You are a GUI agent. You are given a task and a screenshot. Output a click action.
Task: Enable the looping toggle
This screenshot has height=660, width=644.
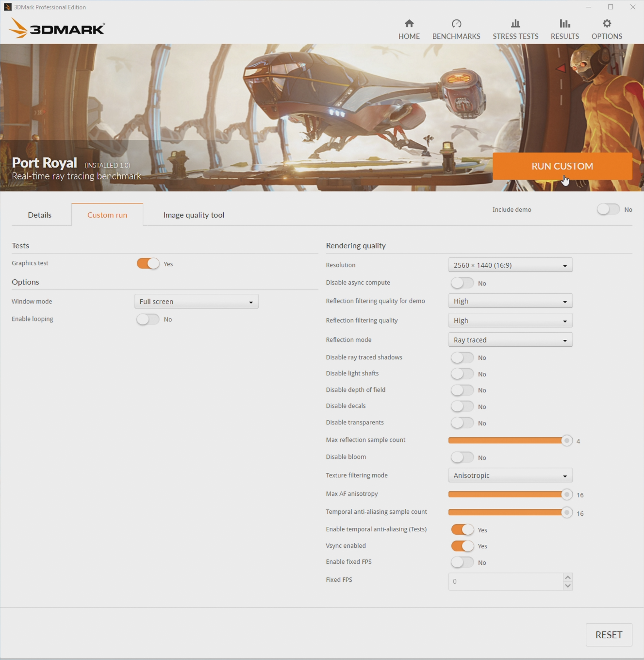pos(148,319)
